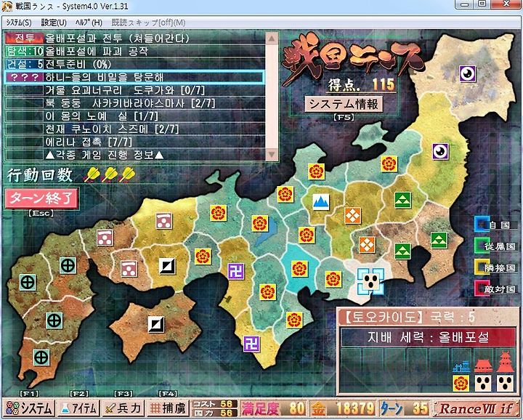
Task: Choose the 건설:5 전투준비 (0%) row
Action: 135,64
